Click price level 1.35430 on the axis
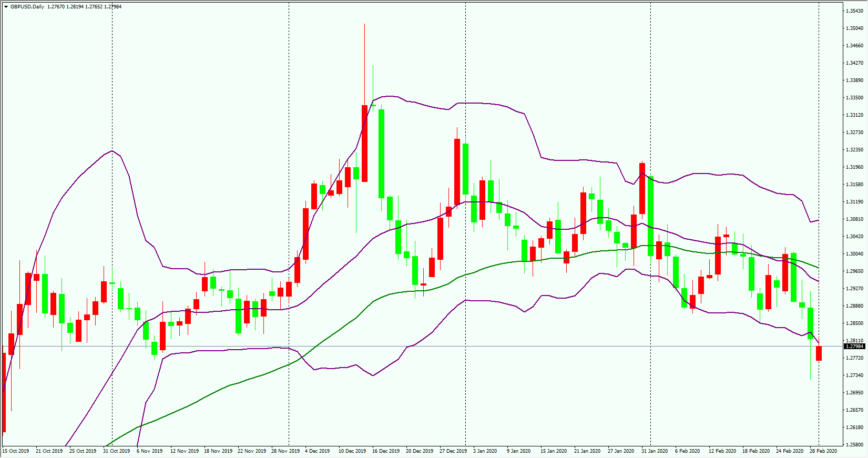 tap(854, 11)
